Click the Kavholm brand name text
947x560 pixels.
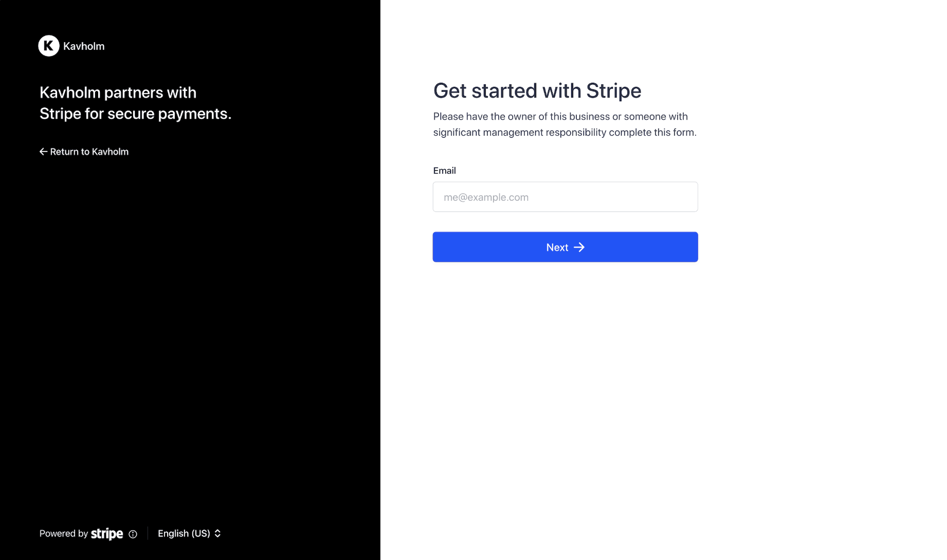(84, 46)
